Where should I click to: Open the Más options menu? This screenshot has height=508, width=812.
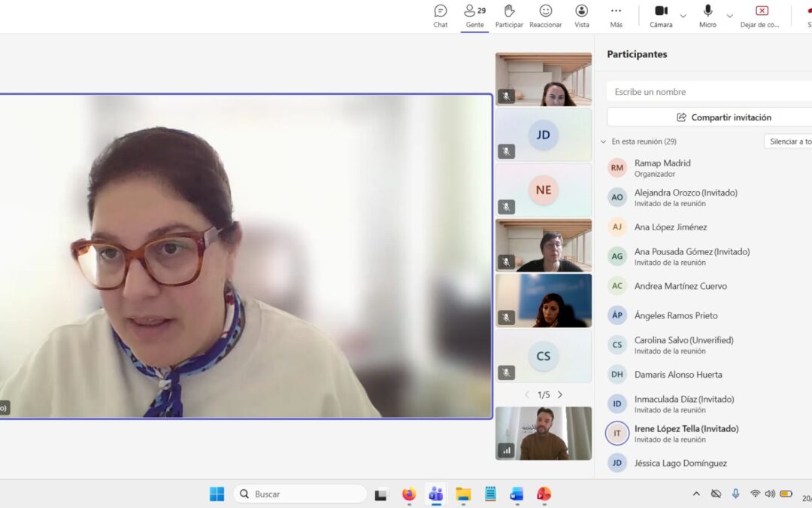616,16
